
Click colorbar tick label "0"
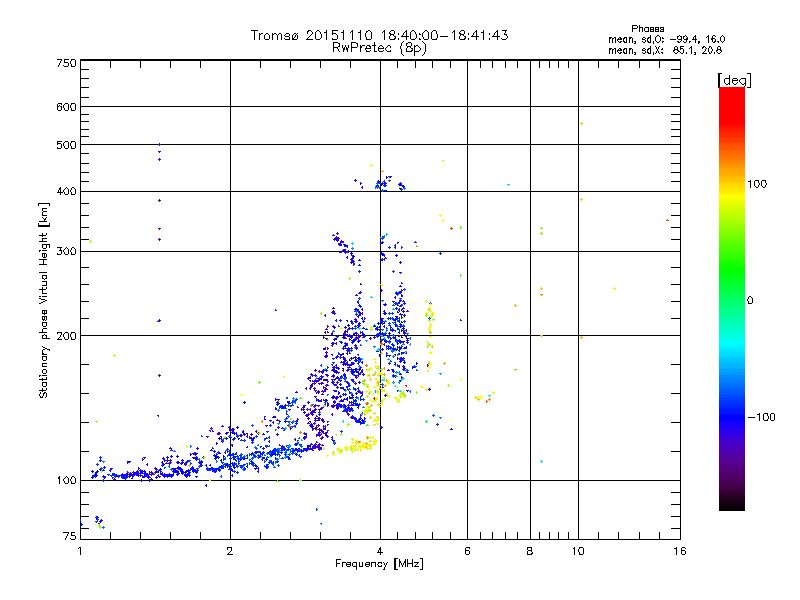[x=750, y=301]
